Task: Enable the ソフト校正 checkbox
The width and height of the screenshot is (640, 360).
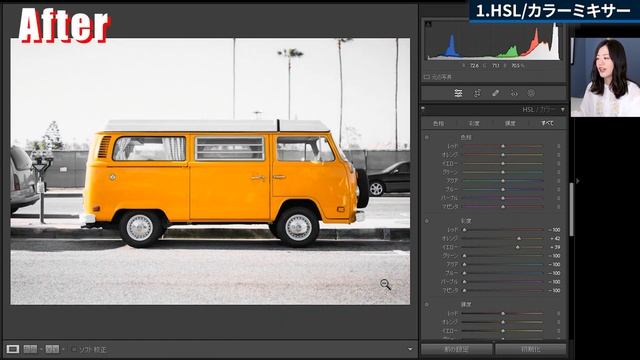Action: 74,350
